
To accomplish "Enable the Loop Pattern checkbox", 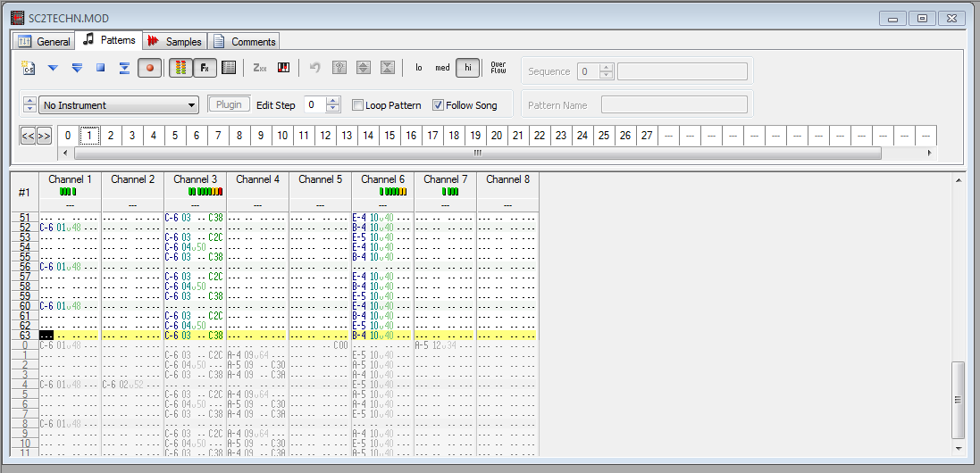I will click(x=357, y=105).
